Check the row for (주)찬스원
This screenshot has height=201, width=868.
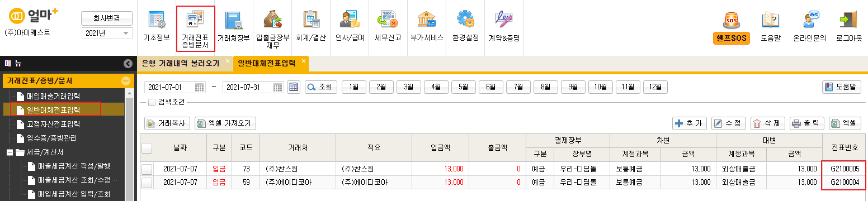point(147,169)
